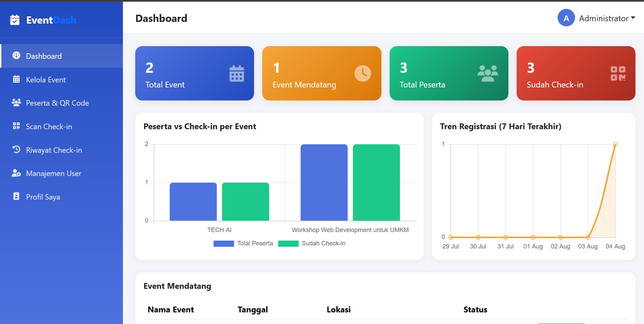Click the 04 Aug data point on trend chart
The image size is (644, 324).
[615, 144]
